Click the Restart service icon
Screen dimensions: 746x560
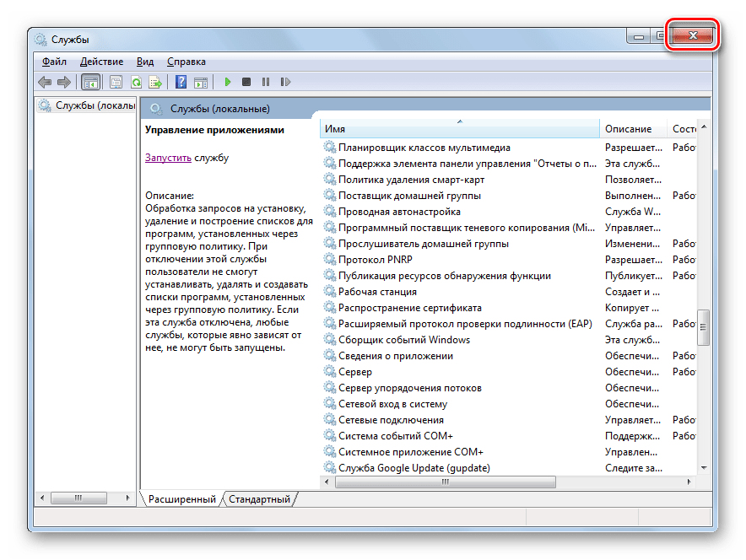(x=285, y=82)
